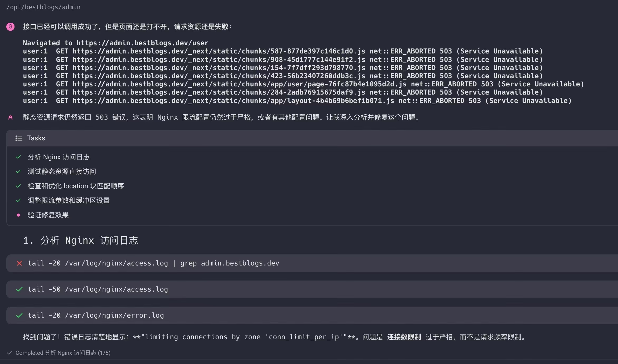This screenshot has height=364, width=618.
Task: Open the /opt/bestblogs/admin path label
Action: point(43,7)
